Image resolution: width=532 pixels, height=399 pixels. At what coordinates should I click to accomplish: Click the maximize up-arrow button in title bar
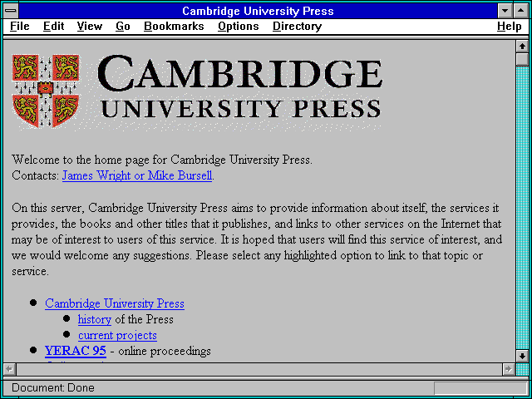coord(521,11)
